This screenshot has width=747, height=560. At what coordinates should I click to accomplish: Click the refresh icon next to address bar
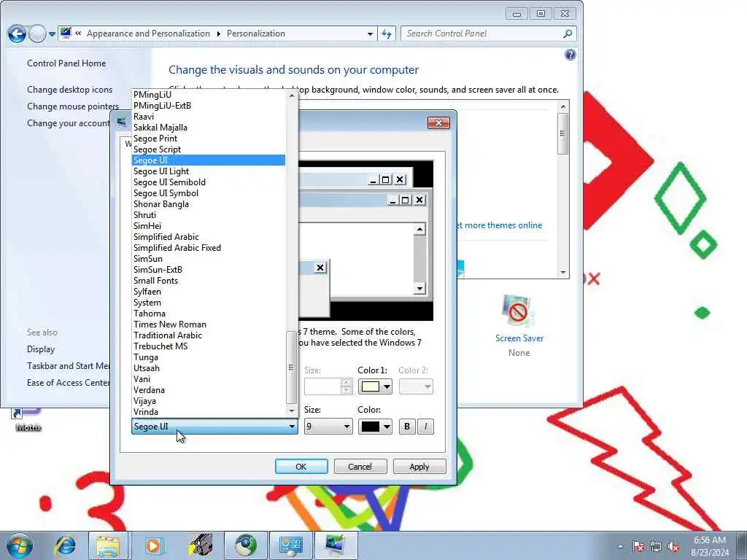coord(387,34)
